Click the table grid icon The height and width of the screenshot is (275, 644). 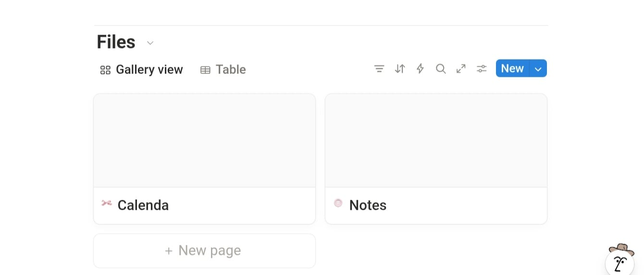[x=205, y=70]
